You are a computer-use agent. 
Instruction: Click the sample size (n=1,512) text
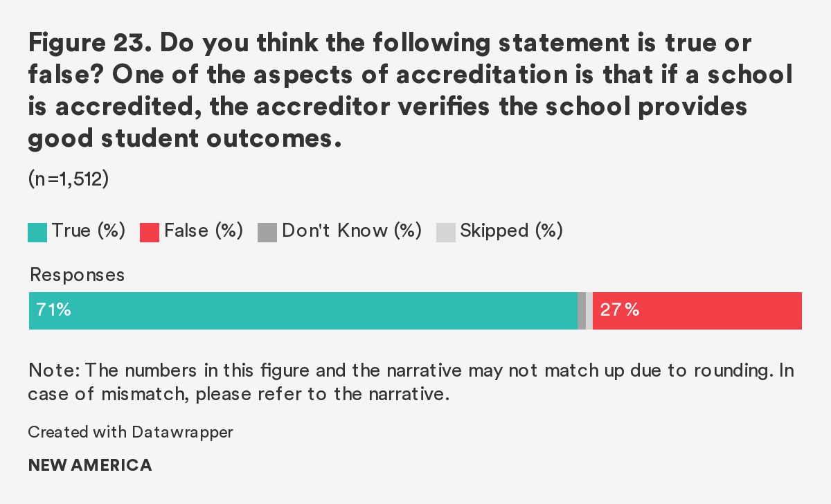[x=69, y=179]
